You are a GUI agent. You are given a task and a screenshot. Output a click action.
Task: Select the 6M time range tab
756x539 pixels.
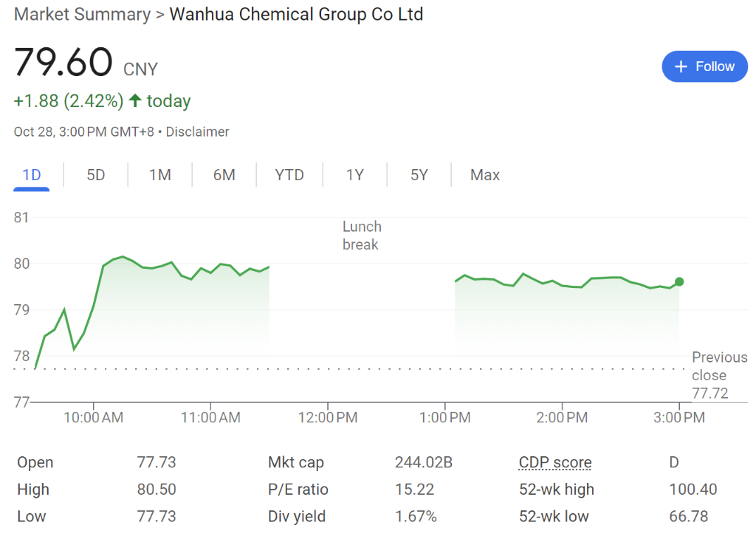click(x=224, y=175)
